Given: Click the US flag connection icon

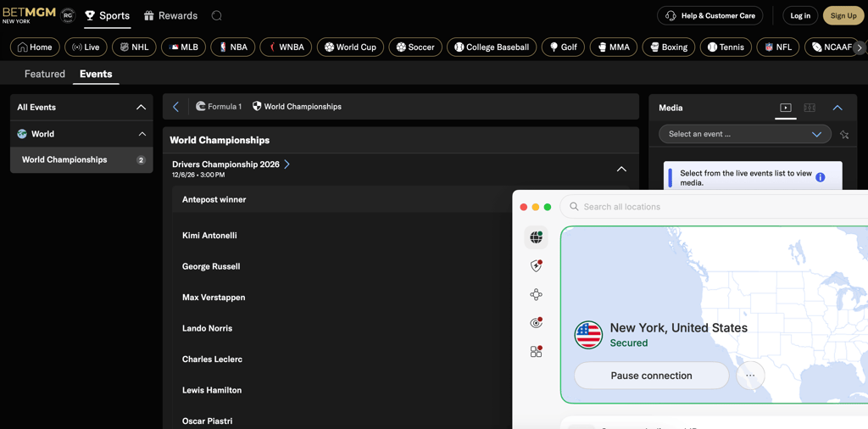Looking at the screenshot, I should (x=588, y=335).
